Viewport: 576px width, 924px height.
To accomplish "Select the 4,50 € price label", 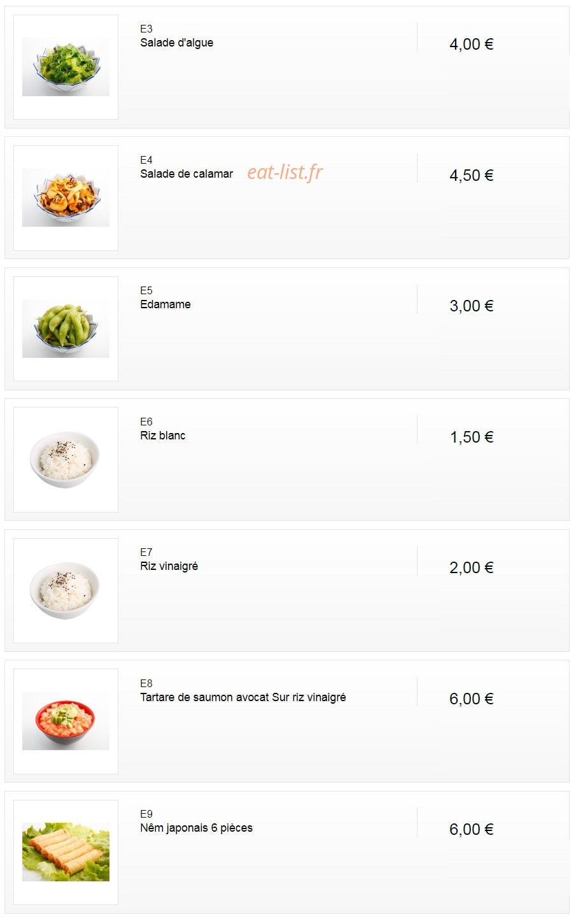I will pyautogui.click(x=472, y=176).
